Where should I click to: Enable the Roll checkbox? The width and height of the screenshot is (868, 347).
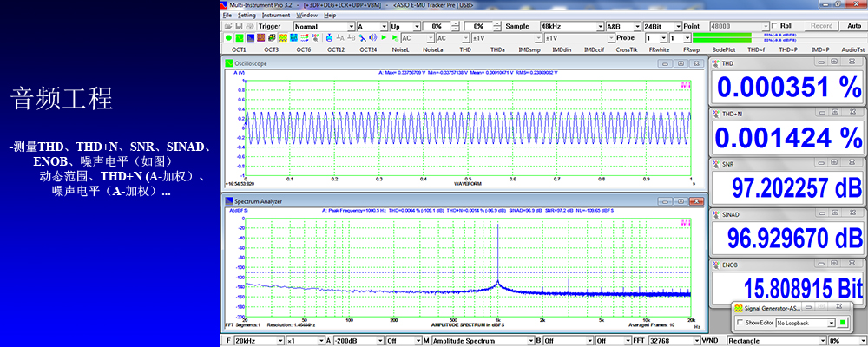pyautogui.click(x=774, y=26)
